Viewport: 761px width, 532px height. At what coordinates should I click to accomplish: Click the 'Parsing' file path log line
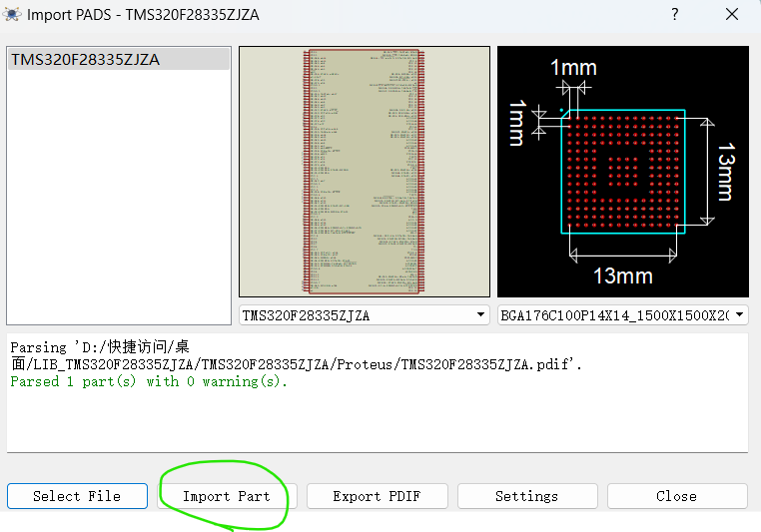[296, 355]
